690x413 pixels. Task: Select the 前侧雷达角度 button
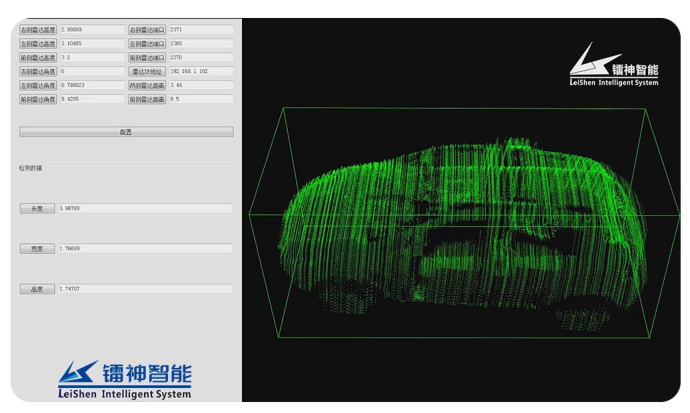(38, 100)
